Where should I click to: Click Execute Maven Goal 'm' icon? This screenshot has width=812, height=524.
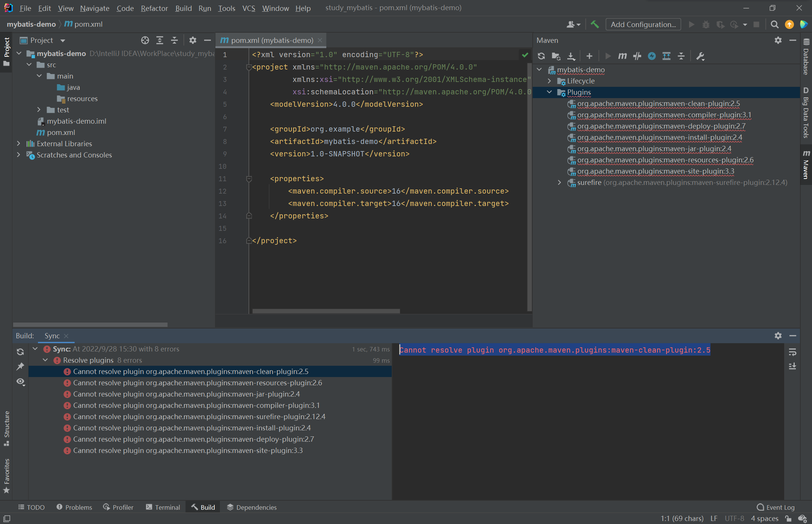622,56
